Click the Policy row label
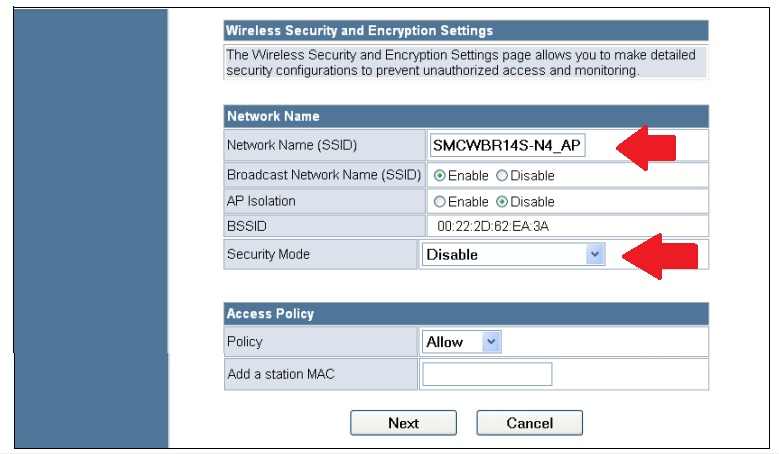 point(245,342)
